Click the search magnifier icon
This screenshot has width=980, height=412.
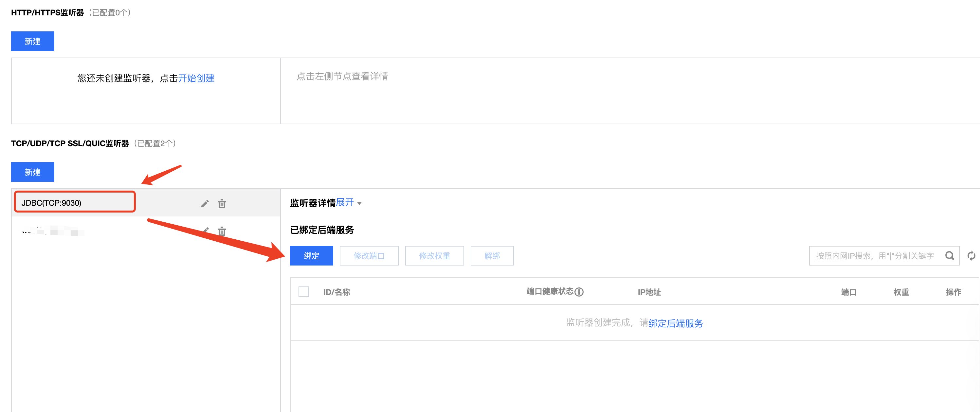[x=949, y=256]
